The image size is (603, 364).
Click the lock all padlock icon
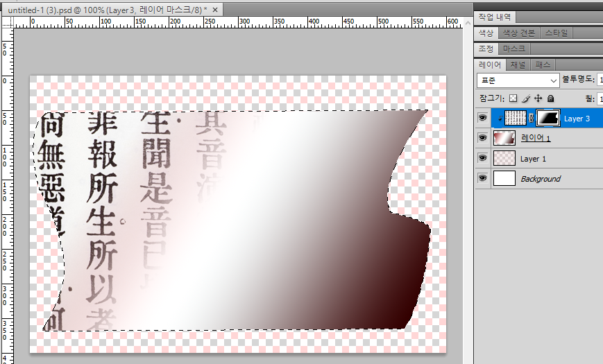pyautogui.click(x=550, y=99)
